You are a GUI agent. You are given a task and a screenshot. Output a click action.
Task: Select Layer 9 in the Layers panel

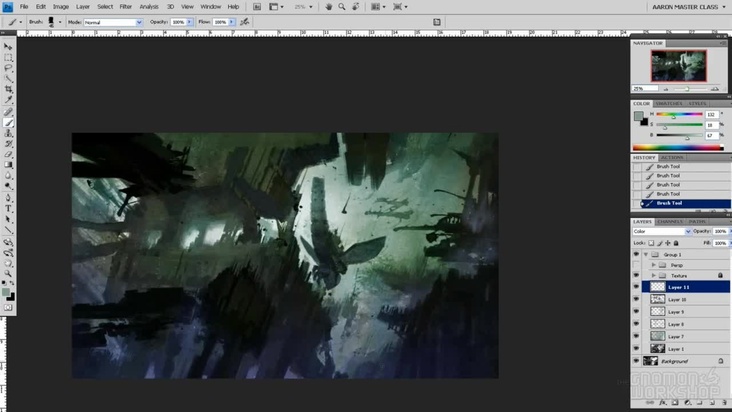(676, 311)
